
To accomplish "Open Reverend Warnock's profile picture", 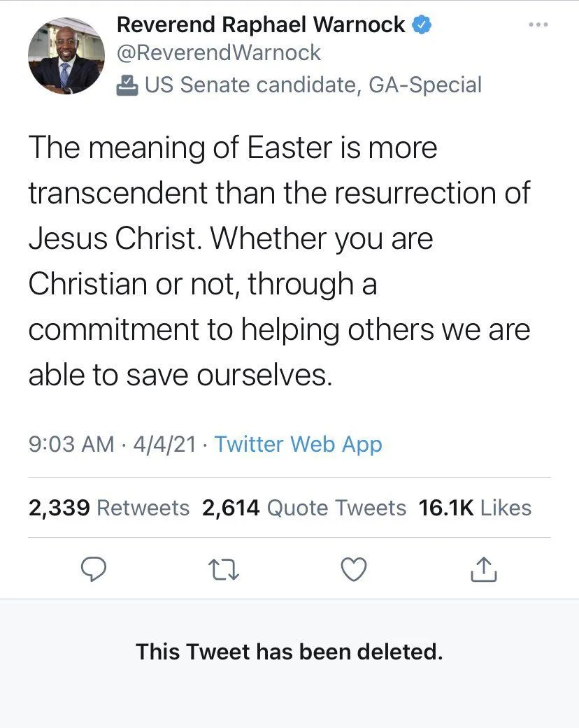I will click(66, 56).
